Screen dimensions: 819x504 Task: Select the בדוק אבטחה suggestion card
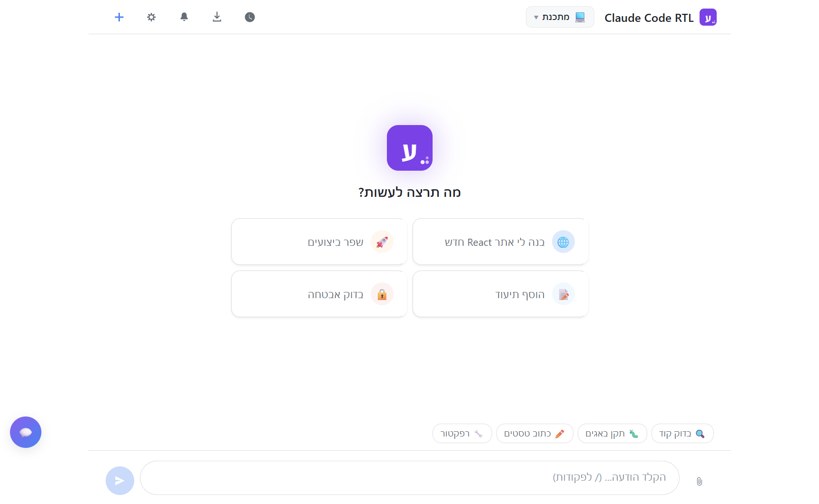click(x=319, y=294)
